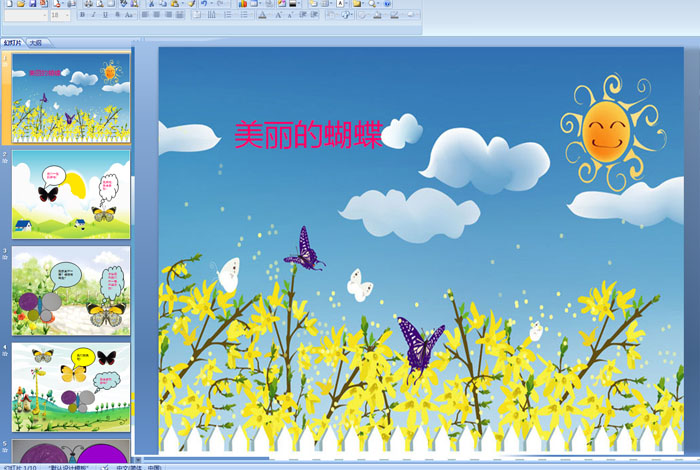The height and width of the screenshot is (470, 700).
Task: Center align text
Action: click(x=157, y=15)
